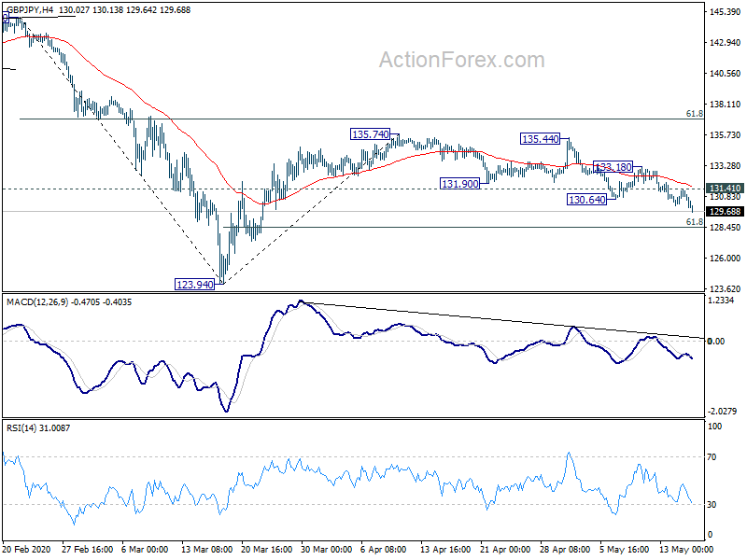This screenshot has height=560, width=747.
Task: Click the 123.940 low price label
Action: pyautogui.click(x=195, y=285)
